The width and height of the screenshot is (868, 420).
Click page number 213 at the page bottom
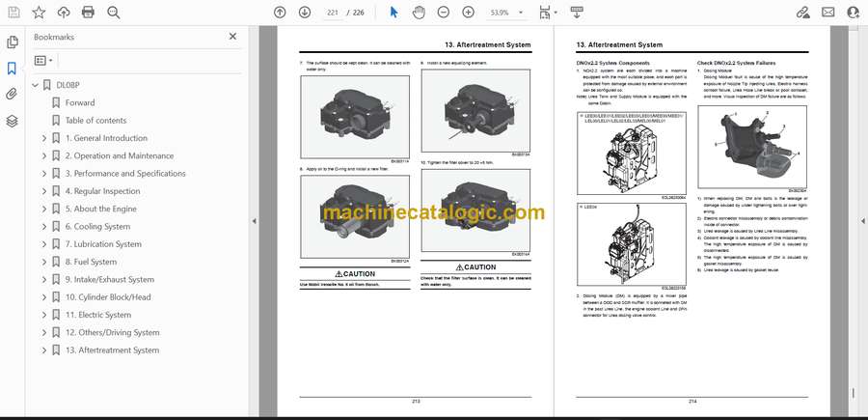(x=416, y=401)
